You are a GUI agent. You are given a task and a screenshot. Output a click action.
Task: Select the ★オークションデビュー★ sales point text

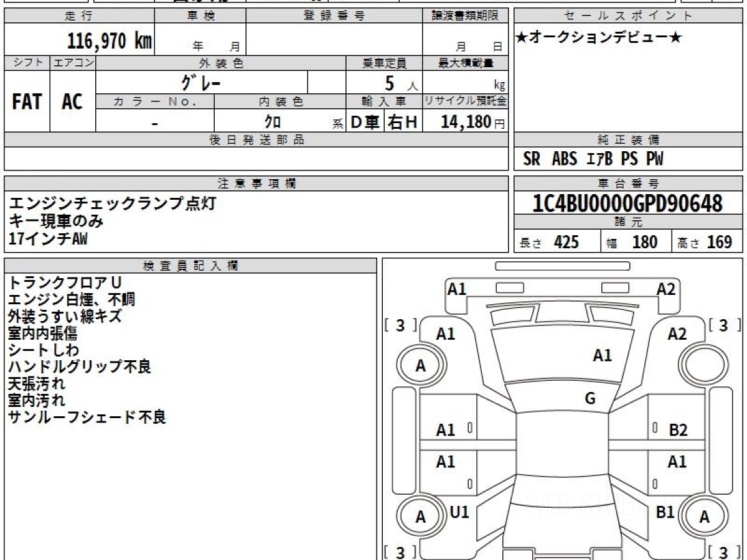click(x=599, y=38)
